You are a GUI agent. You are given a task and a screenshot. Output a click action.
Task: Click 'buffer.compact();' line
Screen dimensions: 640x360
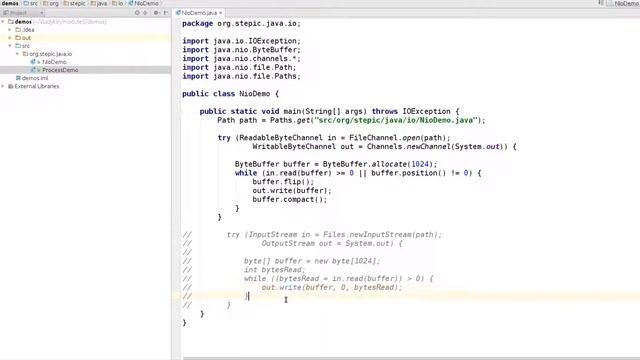point(290,200)
